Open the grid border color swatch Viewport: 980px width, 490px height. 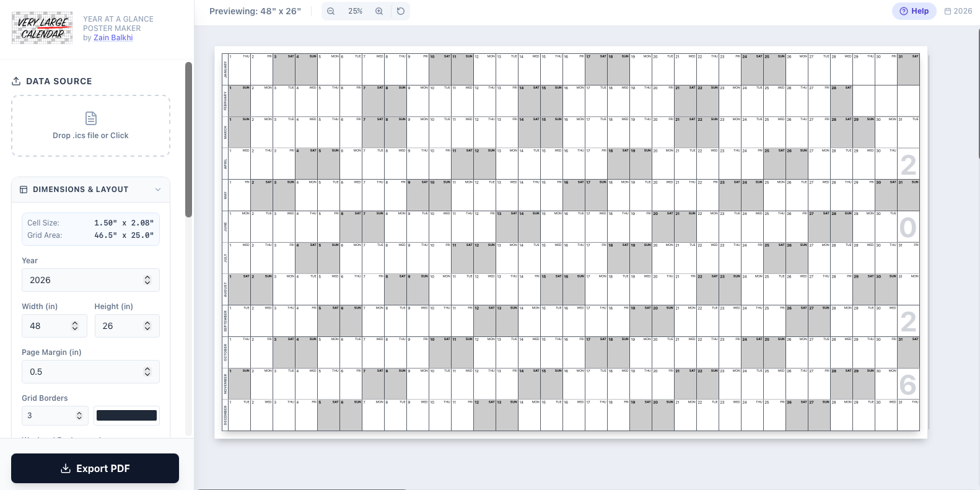[126, 416]
